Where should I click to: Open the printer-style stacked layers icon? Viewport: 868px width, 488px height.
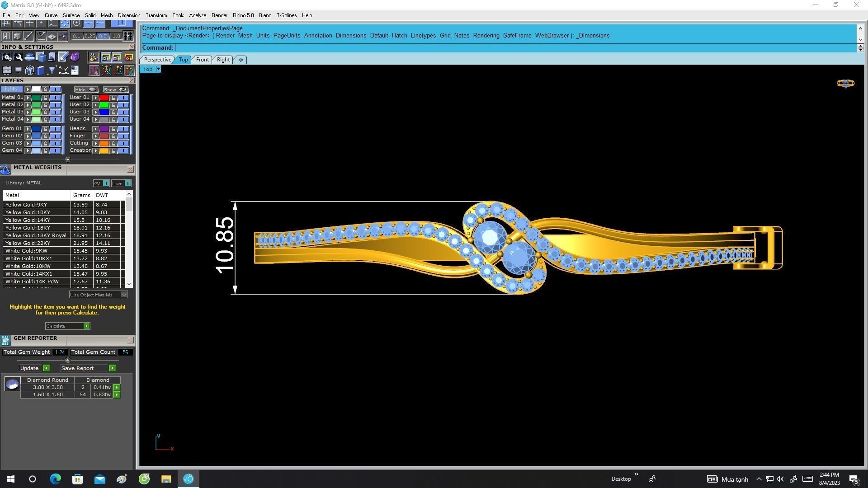(x=30, y=57)
